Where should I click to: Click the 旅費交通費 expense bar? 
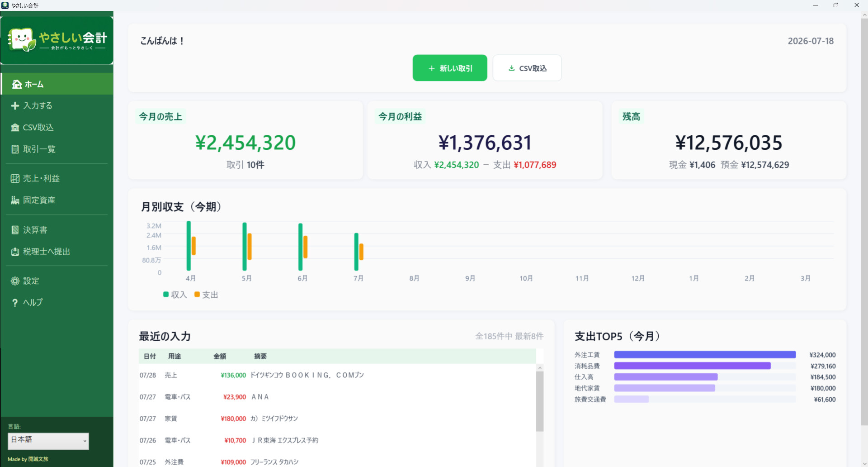point(631,399)
